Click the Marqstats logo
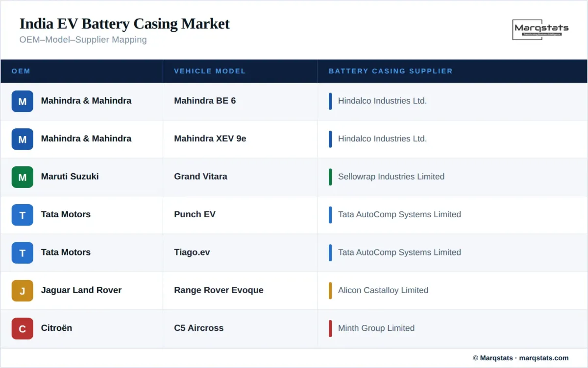 click(541, 29)
